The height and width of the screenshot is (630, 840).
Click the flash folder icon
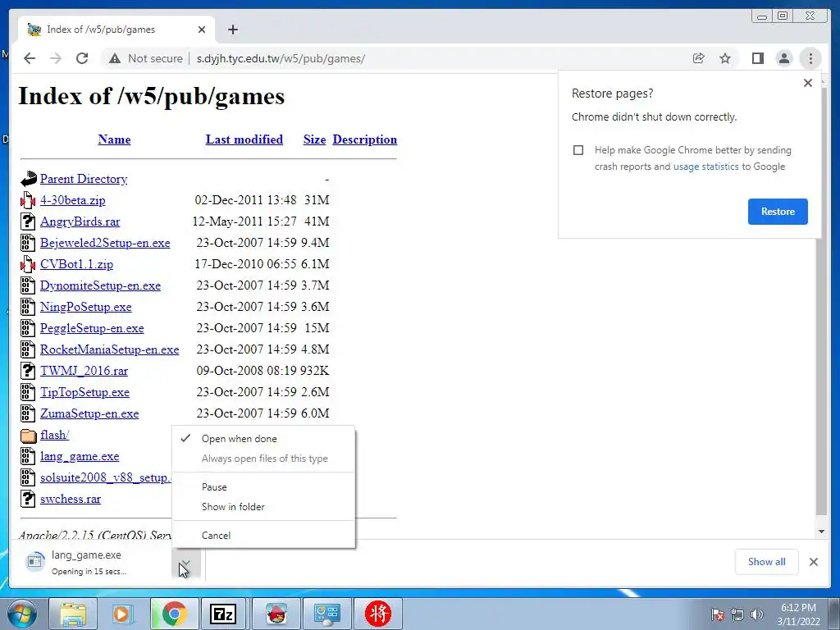29,435
